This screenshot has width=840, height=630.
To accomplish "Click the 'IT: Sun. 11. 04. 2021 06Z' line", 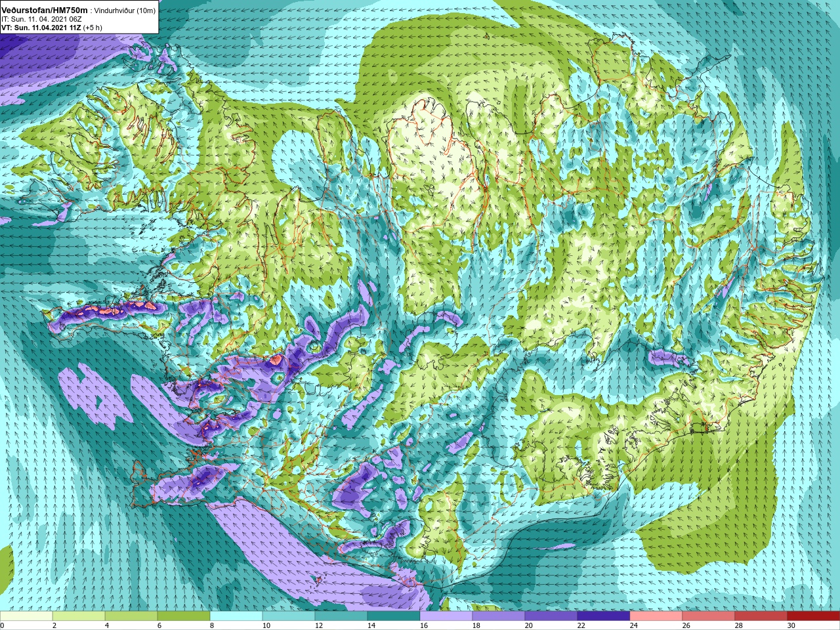I will pyautogui.click(x=41, y=20).
